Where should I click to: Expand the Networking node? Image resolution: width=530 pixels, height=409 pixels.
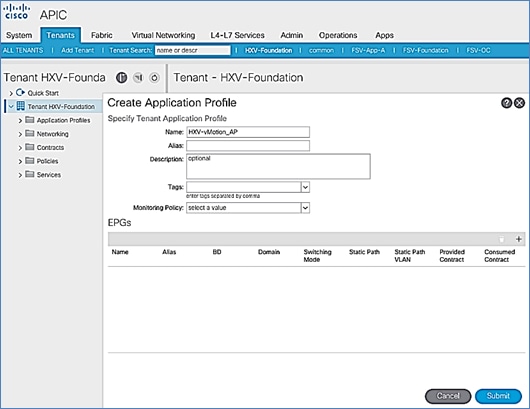pos(20,134)
